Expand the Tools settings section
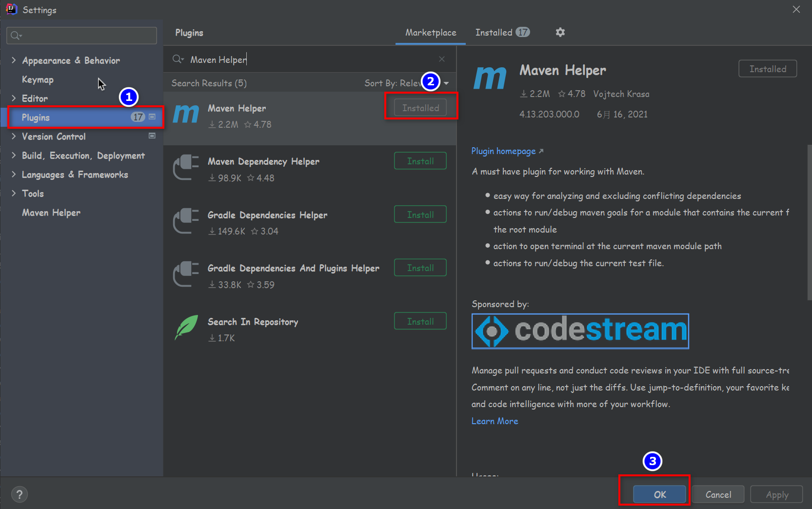The height and width of the screenshot is (509, 812). tap(14, 193)
